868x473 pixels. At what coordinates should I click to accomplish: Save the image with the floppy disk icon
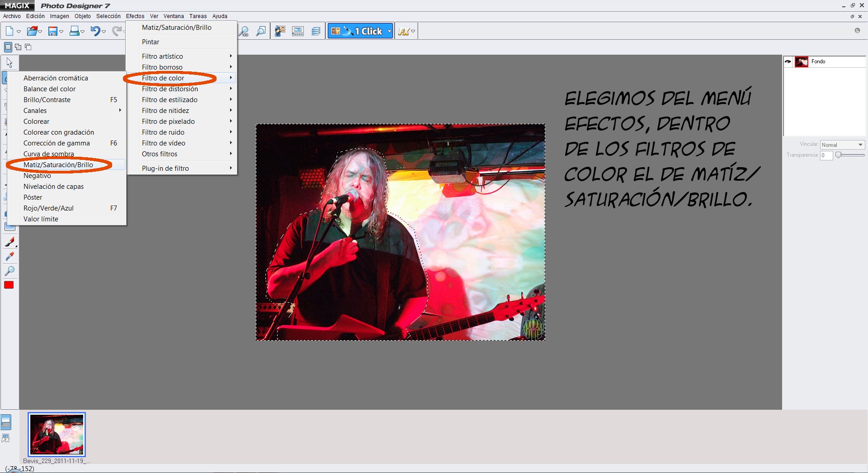53,31
